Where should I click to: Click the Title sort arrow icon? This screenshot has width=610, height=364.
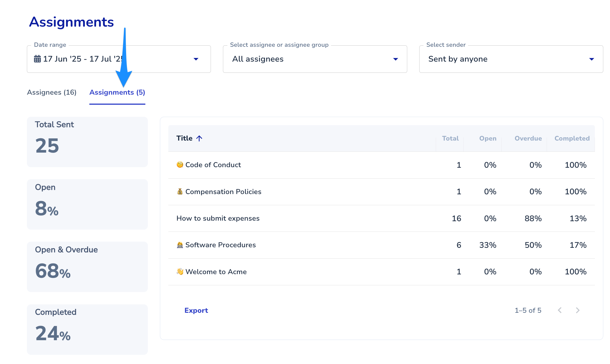[199, 138]
